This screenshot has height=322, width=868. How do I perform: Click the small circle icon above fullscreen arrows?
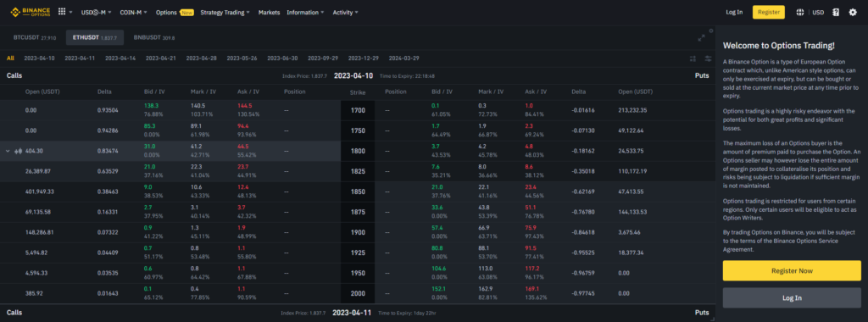(x=711, y=31)
